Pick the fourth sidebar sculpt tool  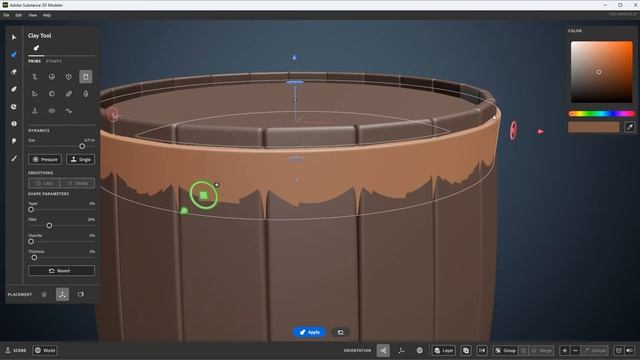pyautogui.click(x=14, y=89)
